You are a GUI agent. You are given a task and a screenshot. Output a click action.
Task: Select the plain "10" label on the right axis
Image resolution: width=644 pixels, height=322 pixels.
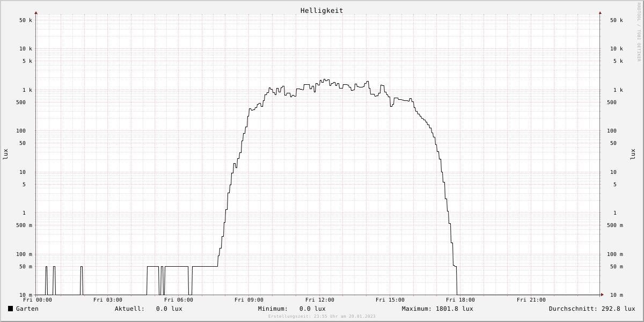coord(613,172)
